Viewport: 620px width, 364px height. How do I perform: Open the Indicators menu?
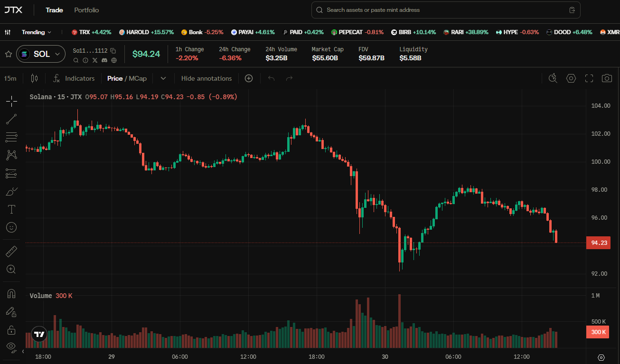pos(74,78)
